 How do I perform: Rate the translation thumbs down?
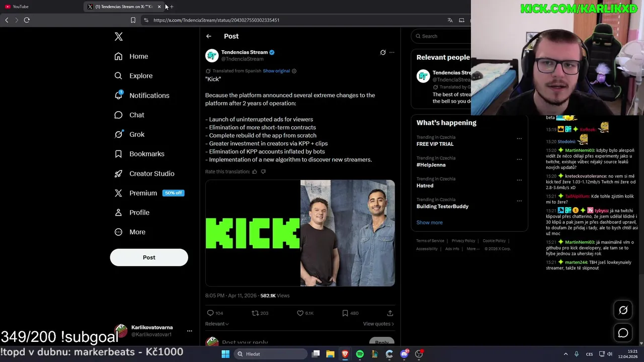click(x=263, y=172)
